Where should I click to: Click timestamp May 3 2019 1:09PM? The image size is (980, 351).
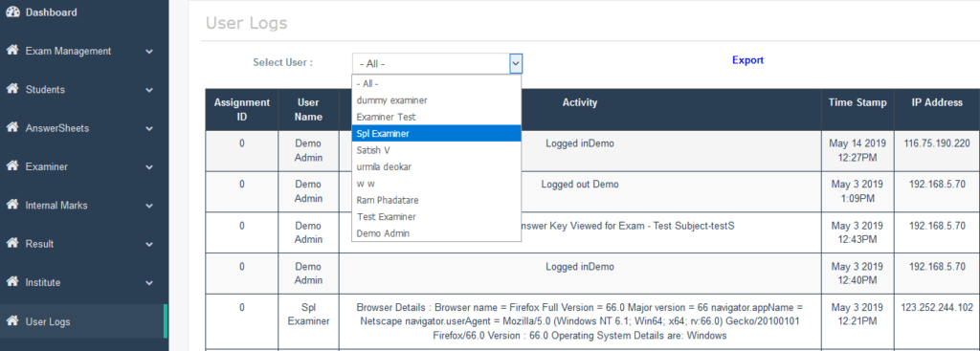[x=857, y=191]
